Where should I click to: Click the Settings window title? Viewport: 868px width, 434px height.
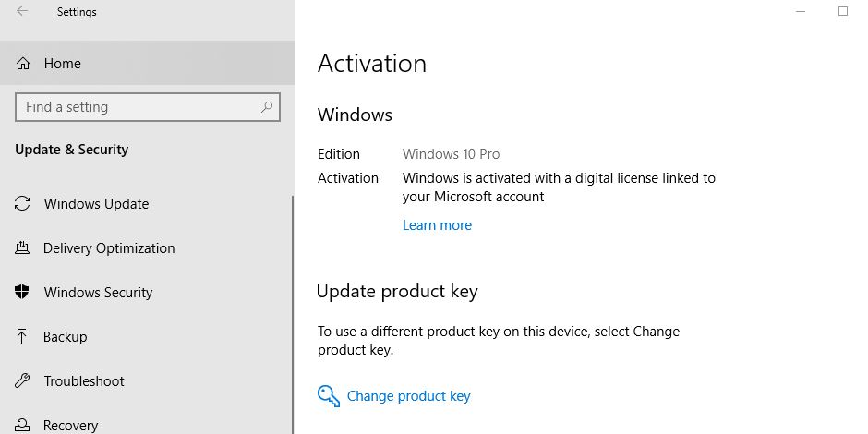coord(77,12)
